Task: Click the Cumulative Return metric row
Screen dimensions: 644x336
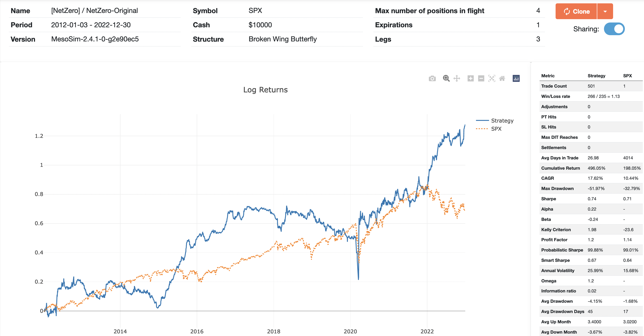Action: tap(560, 168)
